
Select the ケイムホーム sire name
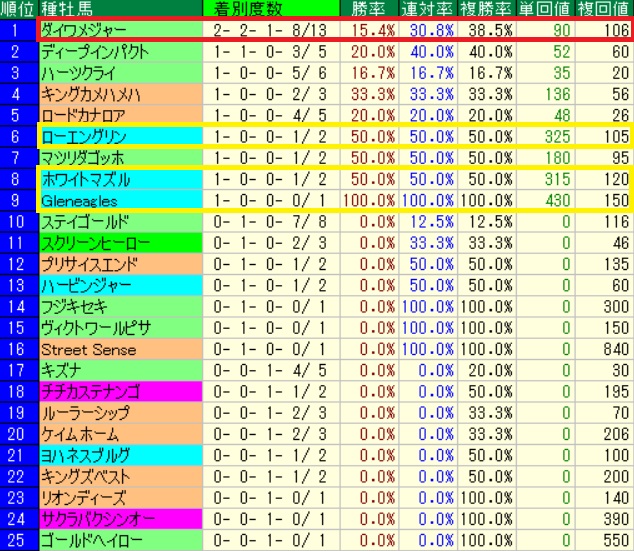pos(80,434)
